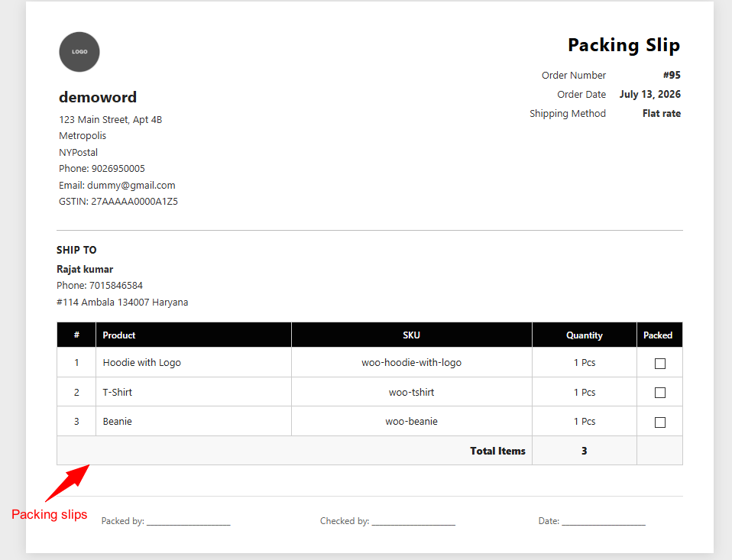The width and height of the screenshot is (732, 560).
Task: Click the round LOGO placeholder image
Action: 79,52
